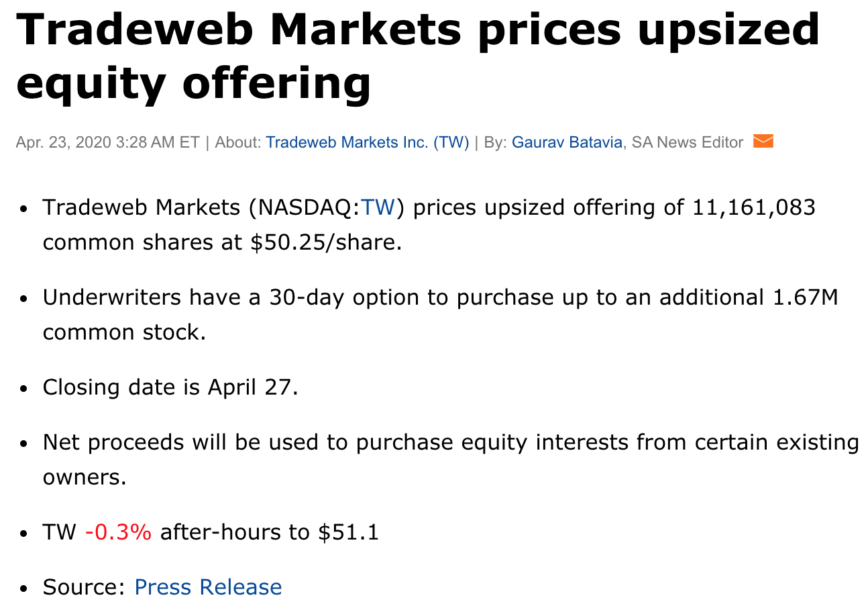
Task: Click 'common stock.' ending the underwriters bullet
Action: point(125,331)
